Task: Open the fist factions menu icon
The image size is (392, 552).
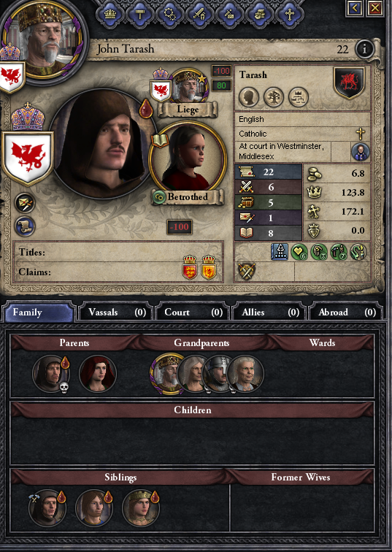Action: pyautogui.click(x=260, y=15)
